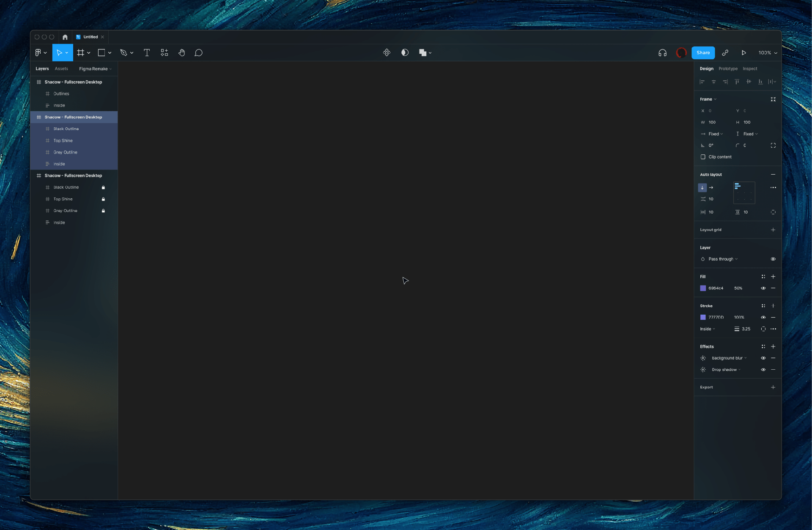Viewport: 812px width, 530px height.
Task: Toggle Fill visibility eye icon
Action: [763, 288]
